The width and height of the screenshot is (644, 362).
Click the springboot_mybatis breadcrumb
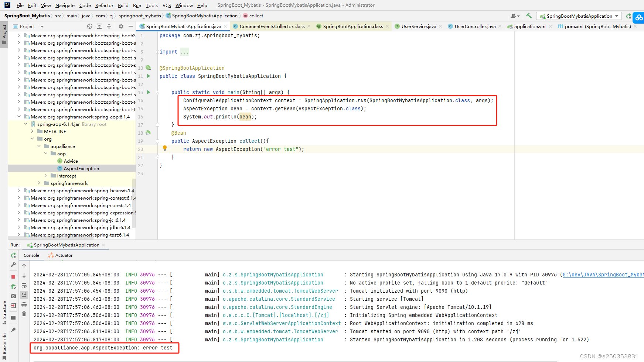(140, 16)
